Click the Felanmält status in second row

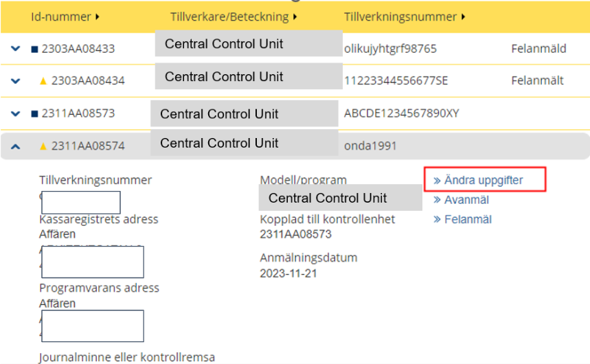click(x=537, y=81)
